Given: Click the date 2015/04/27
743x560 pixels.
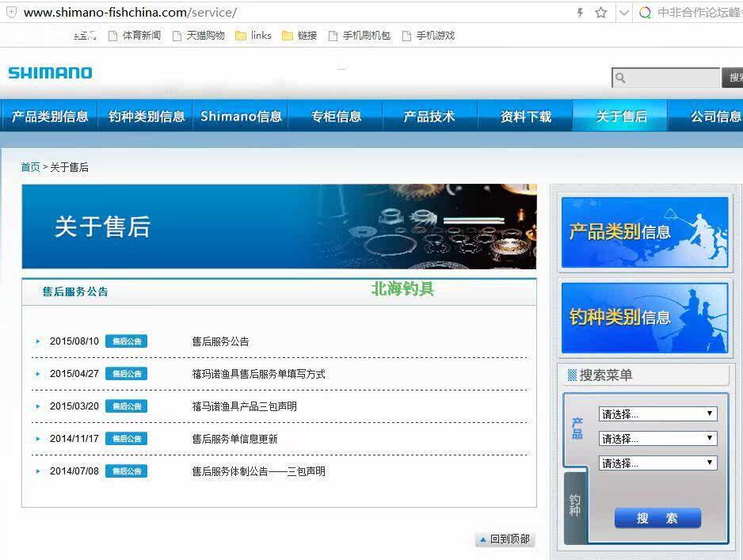Looking at the screenshot, I should (x=74, y=374).
